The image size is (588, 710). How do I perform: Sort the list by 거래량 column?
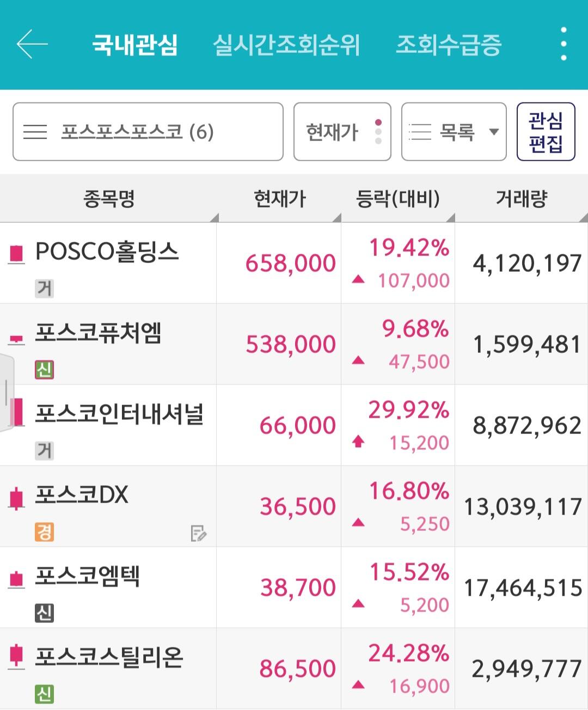click(x=521, y=199)
